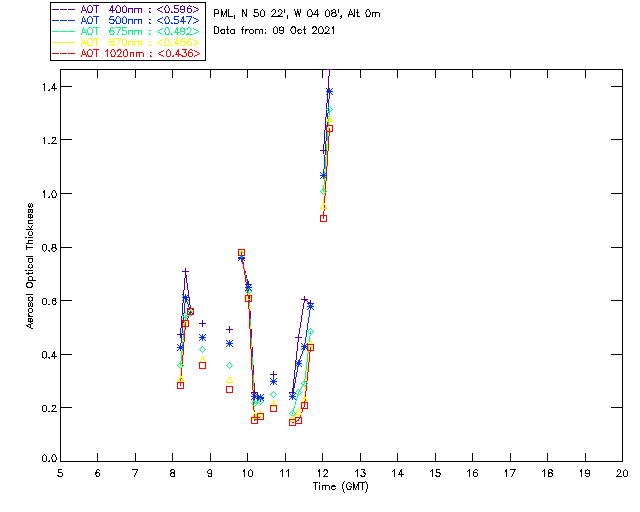The image size is (640, 512).
Task: Click the 20 tick label on x-axis
Action: (x=622, y=472)
